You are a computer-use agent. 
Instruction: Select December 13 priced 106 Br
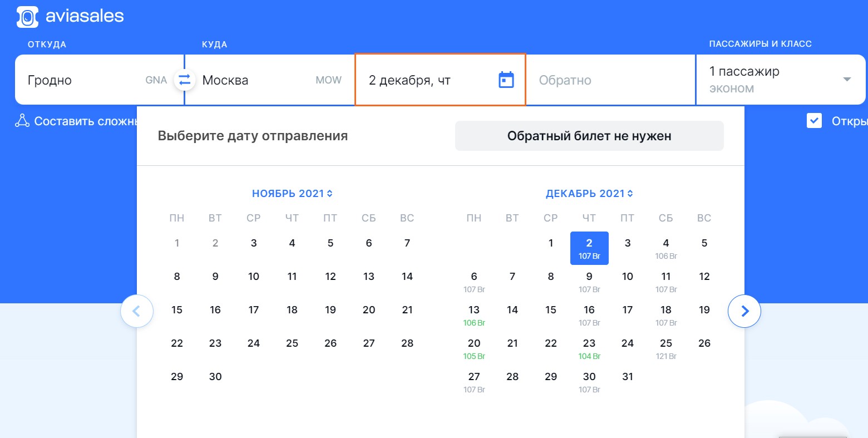[x=474, y=315]
